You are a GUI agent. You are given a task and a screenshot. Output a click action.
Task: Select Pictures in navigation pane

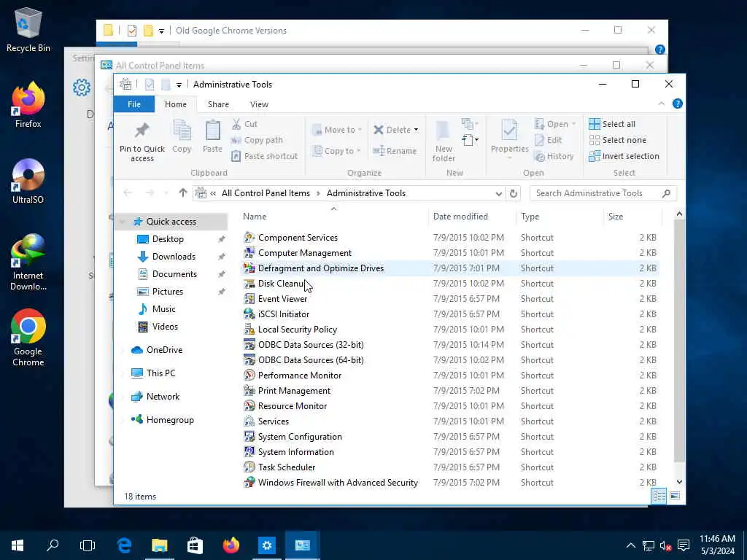coord(167,292)
